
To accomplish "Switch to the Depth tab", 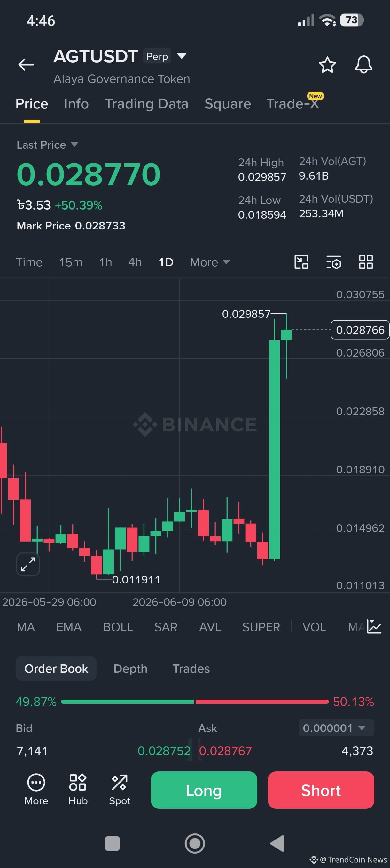I will 130,669.
